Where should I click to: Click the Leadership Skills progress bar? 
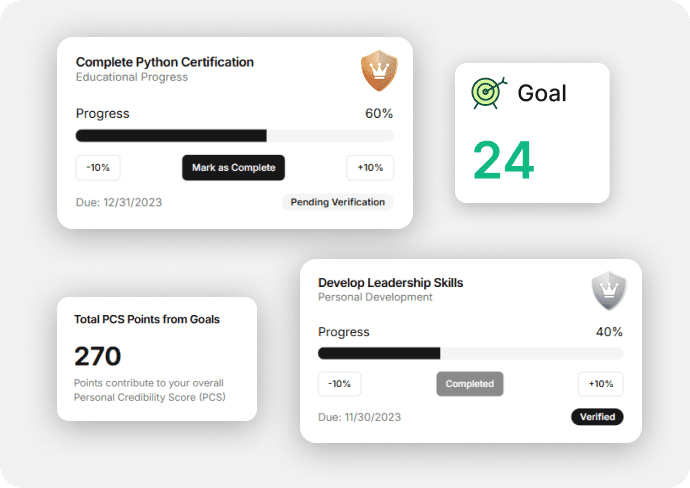pos(470,353)
